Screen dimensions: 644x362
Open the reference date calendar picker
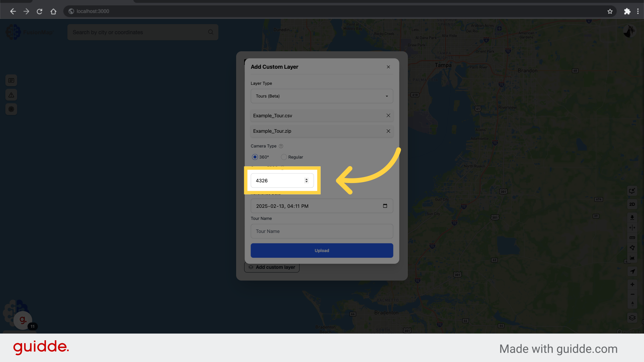pos(385,206)
